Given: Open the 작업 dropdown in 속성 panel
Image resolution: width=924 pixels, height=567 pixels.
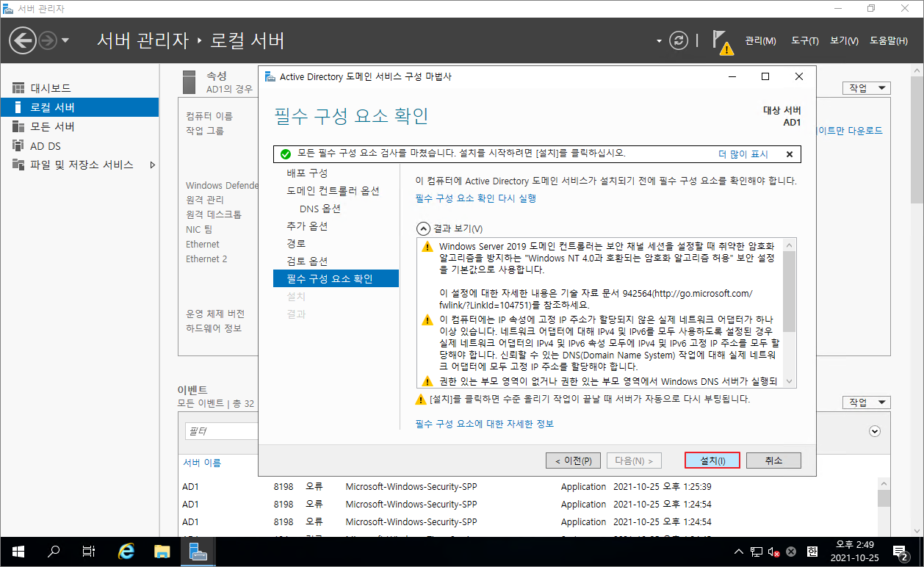Looking at the screenshot, I should 866,88.
